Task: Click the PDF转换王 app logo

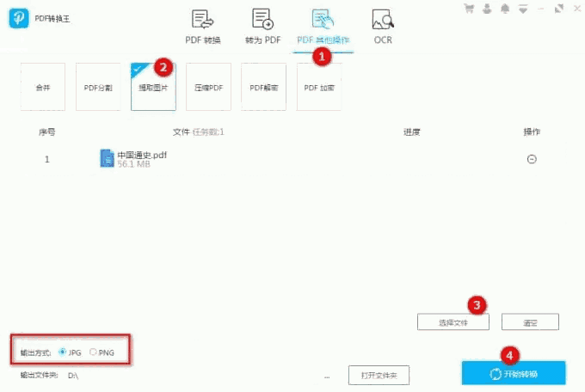Action: (19, 18)
